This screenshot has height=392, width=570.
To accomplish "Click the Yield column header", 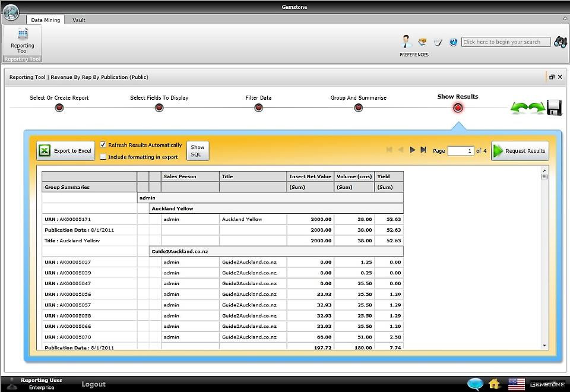I will pyautogui.click(x=389, y=176).
